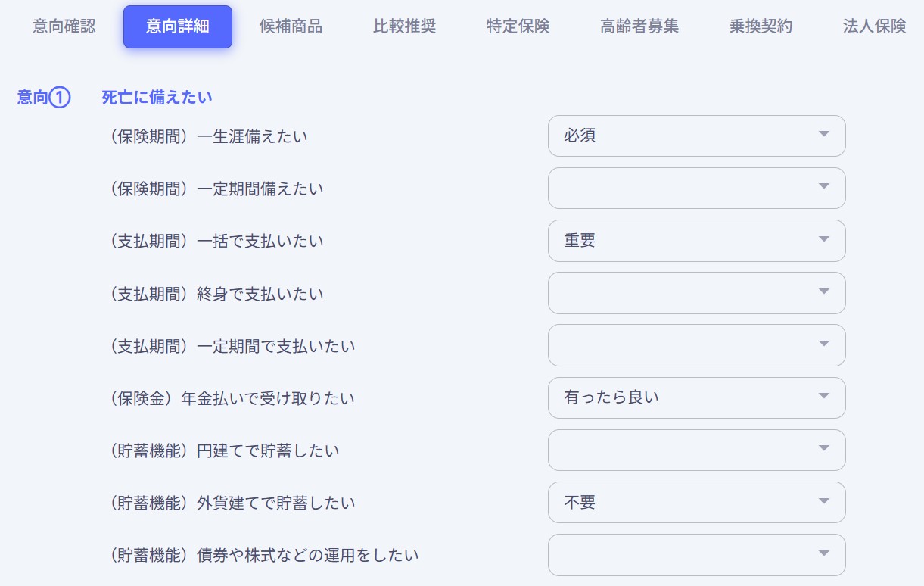Switch to the 比較推奨 tab

click(x=404, y=25)
